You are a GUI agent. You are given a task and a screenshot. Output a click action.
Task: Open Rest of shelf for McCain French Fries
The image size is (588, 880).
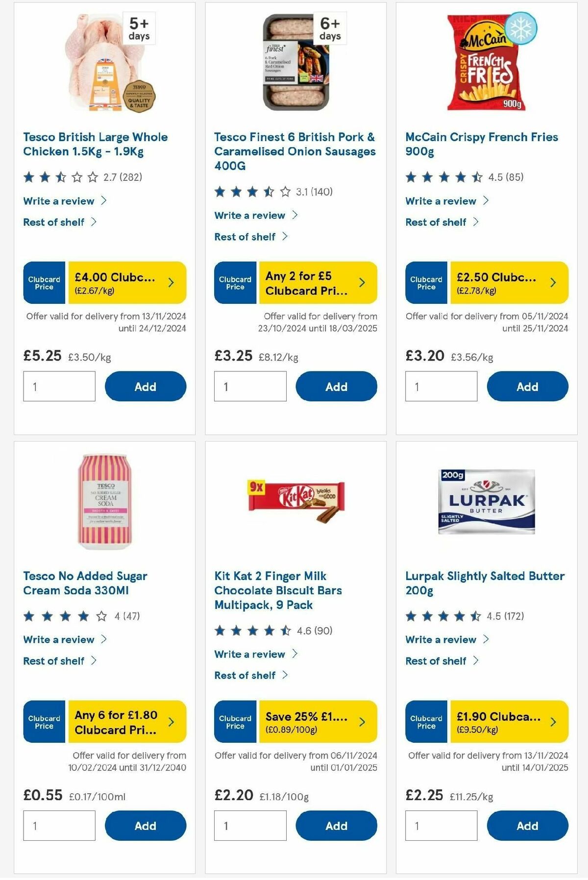(440, 222)
